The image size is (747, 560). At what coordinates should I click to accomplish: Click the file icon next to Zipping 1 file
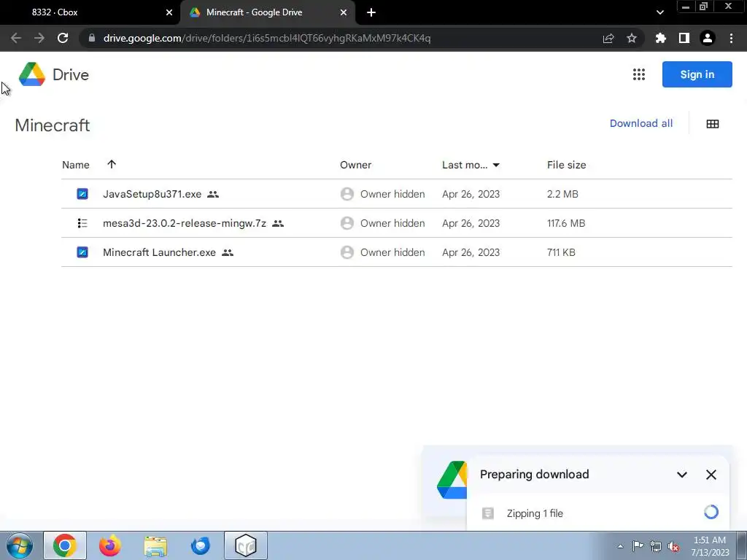coord(488,513)
